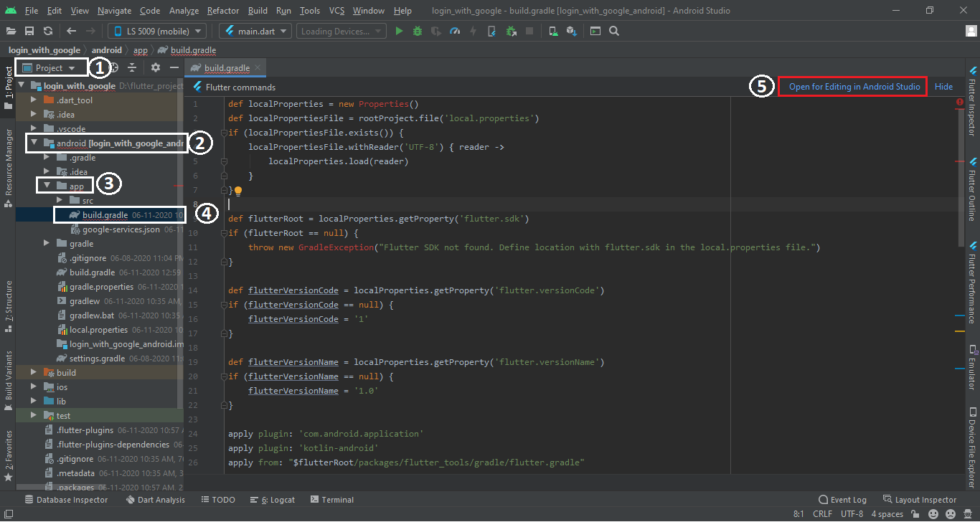The image size is (980, 522).
Task: Click the lightbulb quick-fix icon at line 7
Action: [x=238, y=191]
